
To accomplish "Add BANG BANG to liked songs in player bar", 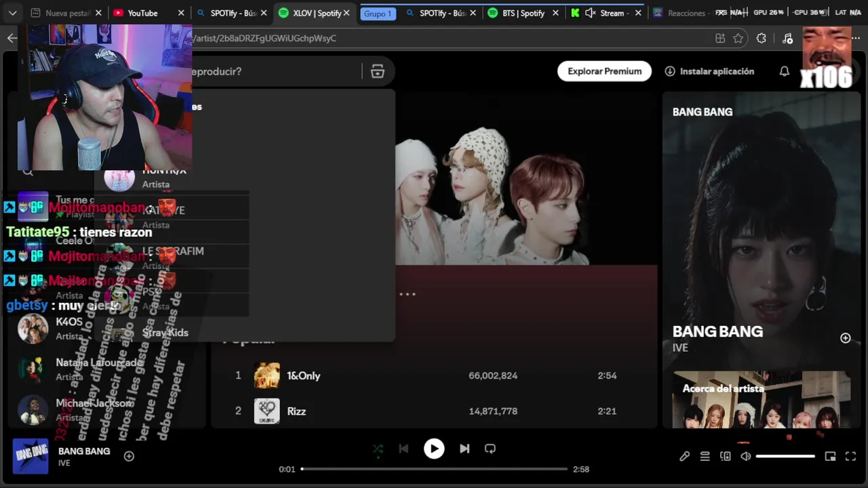I will pos(129,456).
